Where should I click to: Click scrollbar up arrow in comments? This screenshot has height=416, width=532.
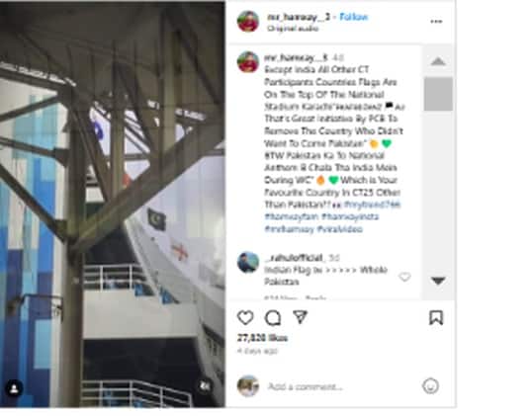pyautogui.click(x=438, y=61)
